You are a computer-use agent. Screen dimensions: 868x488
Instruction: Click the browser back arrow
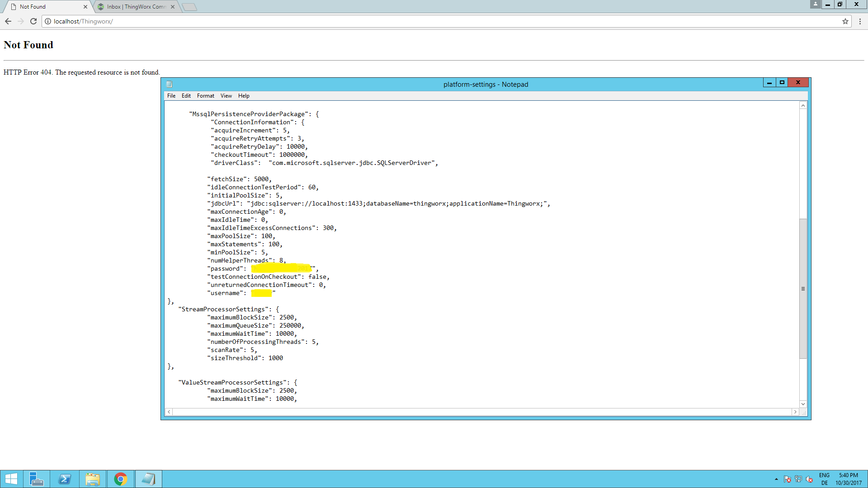coord(8,21)
